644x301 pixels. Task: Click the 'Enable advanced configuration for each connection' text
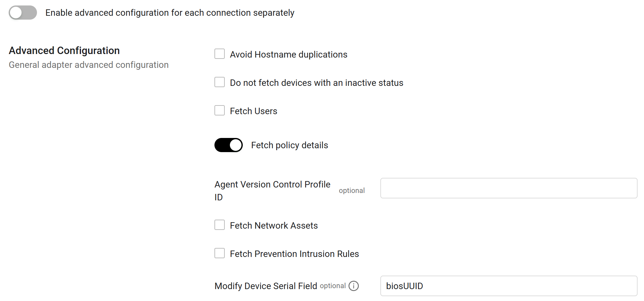pos(170,13)
